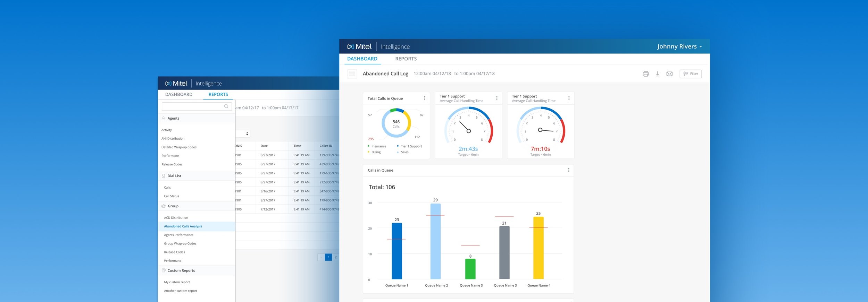
Task: Open Johnny Rivers user dropdown
Action: (x=679, y=46)
